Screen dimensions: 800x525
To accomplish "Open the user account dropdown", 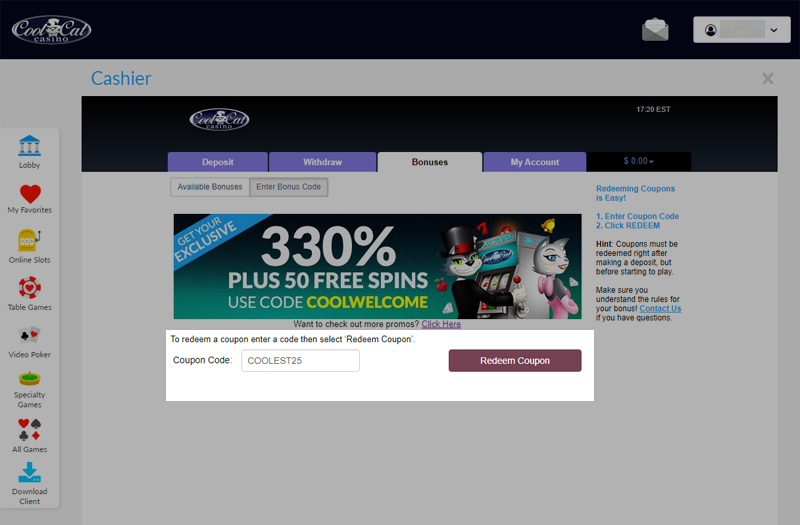I will click(x=742, y=30).
